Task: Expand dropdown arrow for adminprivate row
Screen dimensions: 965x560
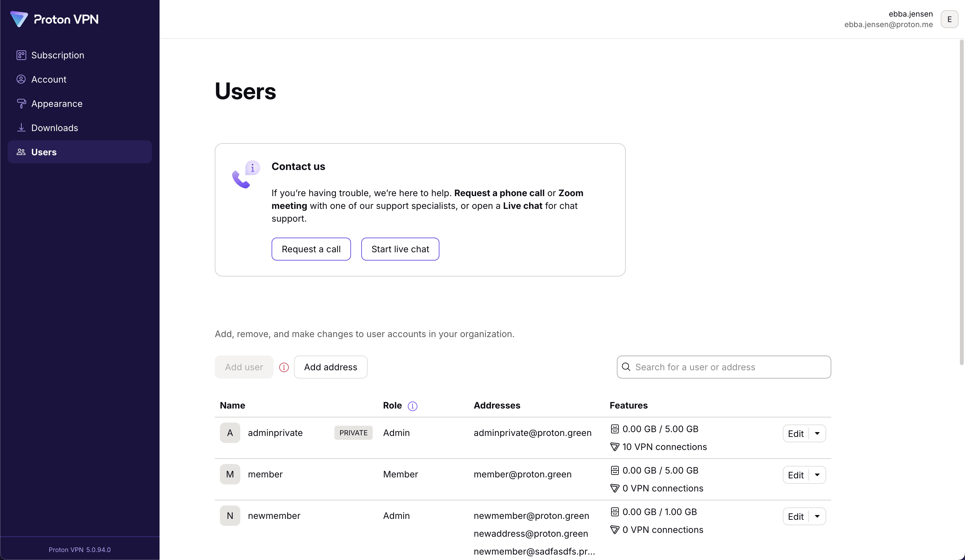Action: 817,433
